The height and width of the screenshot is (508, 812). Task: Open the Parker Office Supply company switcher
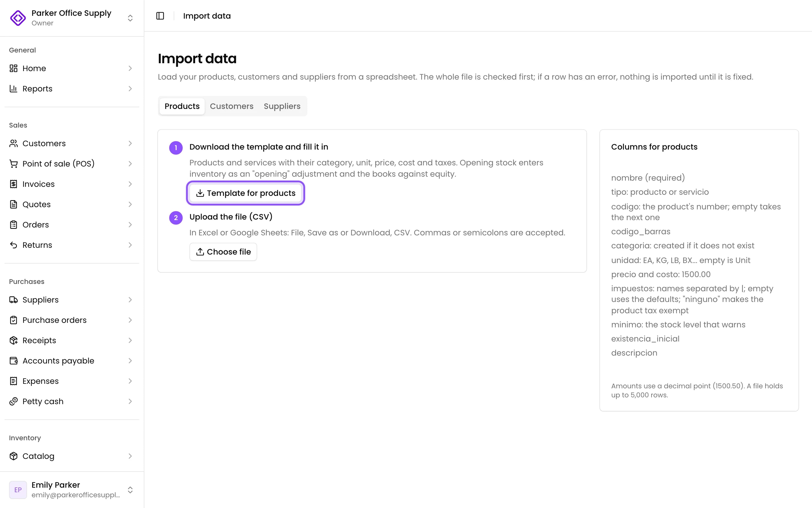click(72, 18)
